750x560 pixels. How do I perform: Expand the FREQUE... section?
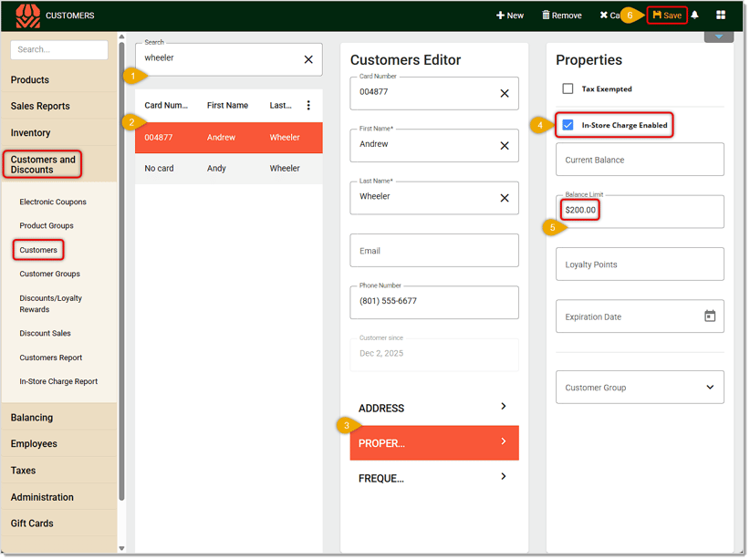435,479
